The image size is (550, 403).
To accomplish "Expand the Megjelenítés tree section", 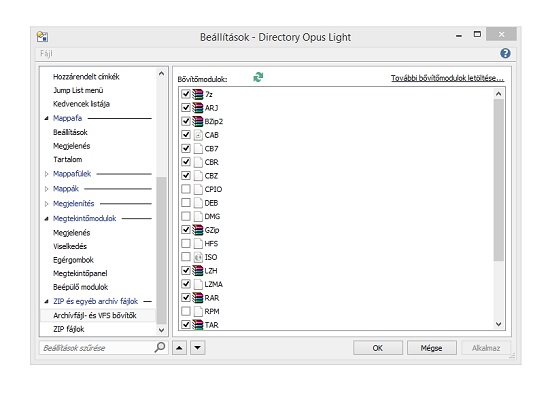I will [46, 204].
